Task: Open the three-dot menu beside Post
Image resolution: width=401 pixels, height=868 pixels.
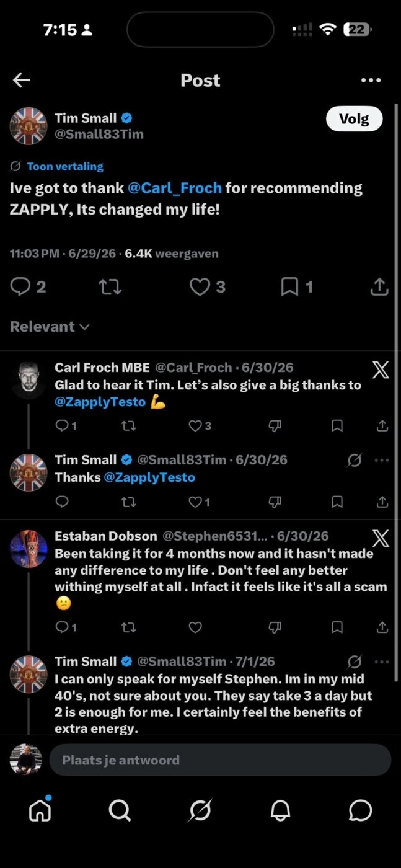Action: click(371, 80)
